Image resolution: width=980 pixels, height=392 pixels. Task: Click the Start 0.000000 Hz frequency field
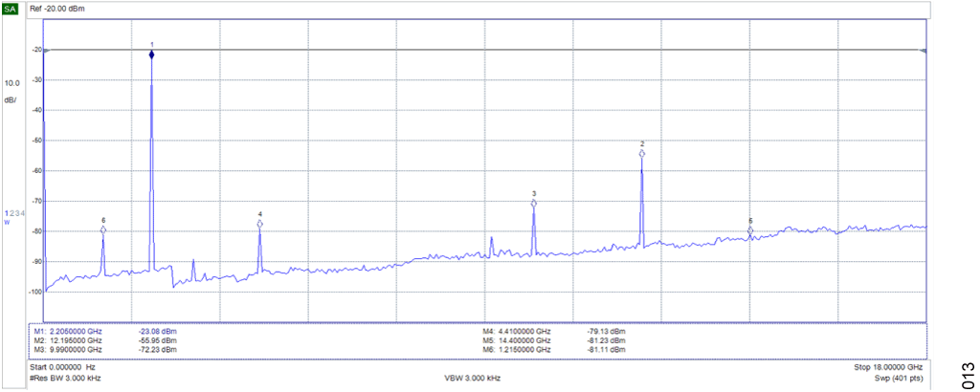(63, 367)
